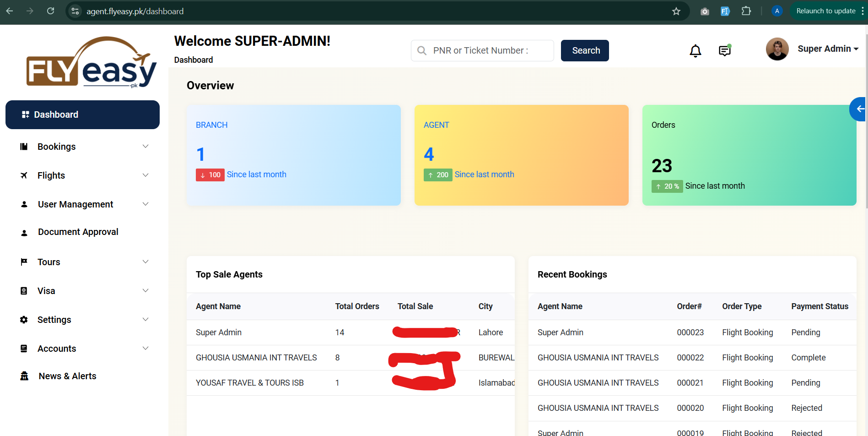The width and height of the screenshot is (868, 436).
Task: Expand the Accounts menu chevron
Action: [x=146, y=348]
